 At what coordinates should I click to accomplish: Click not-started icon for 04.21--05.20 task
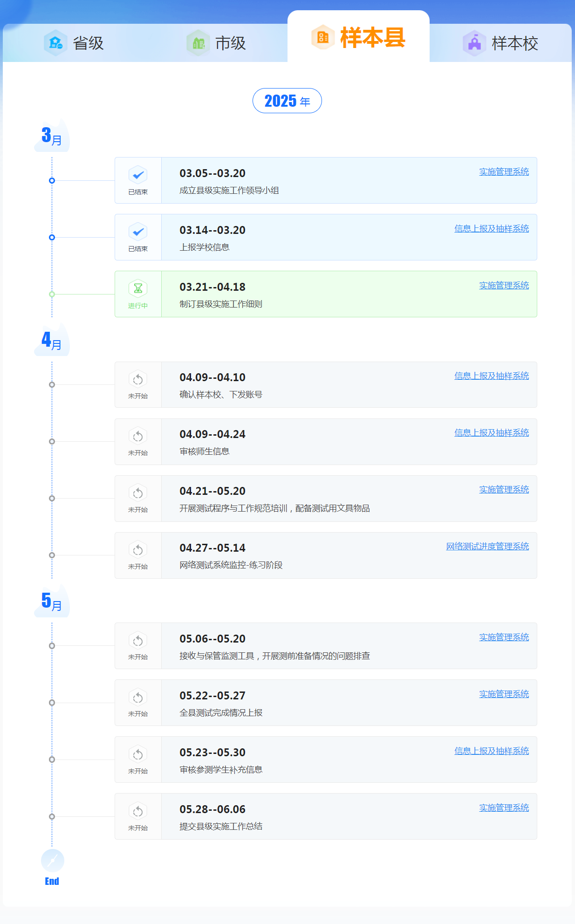138,493
